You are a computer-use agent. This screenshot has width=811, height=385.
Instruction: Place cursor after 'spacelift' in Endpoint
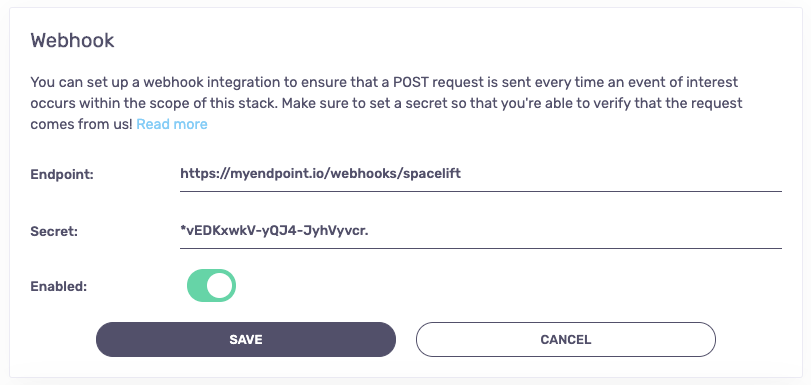pyautogui.click(x=462, y=174)
